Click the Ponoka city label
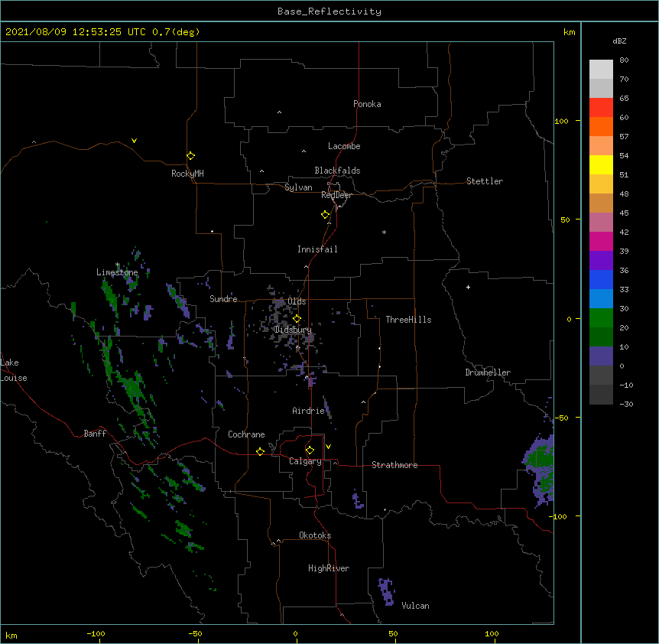Image resolution: width=659 pixels, height=644 pixels. (x=367, y=104)
